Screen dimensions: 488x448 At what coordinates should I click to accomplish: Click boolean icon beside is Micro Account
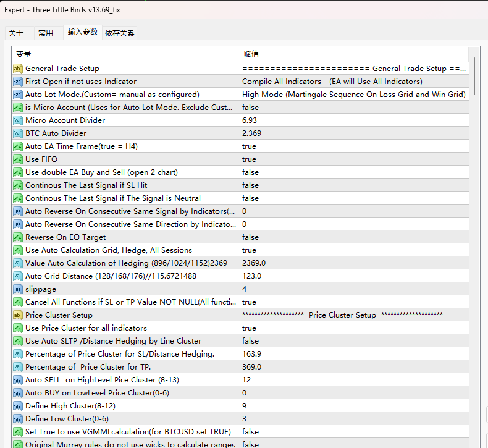(x=18, y=108)
